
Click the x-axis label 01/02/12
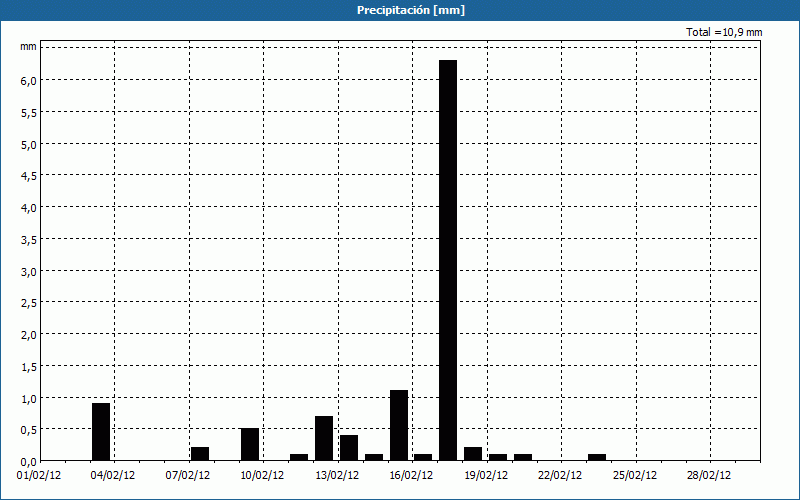tap(38, 476)
